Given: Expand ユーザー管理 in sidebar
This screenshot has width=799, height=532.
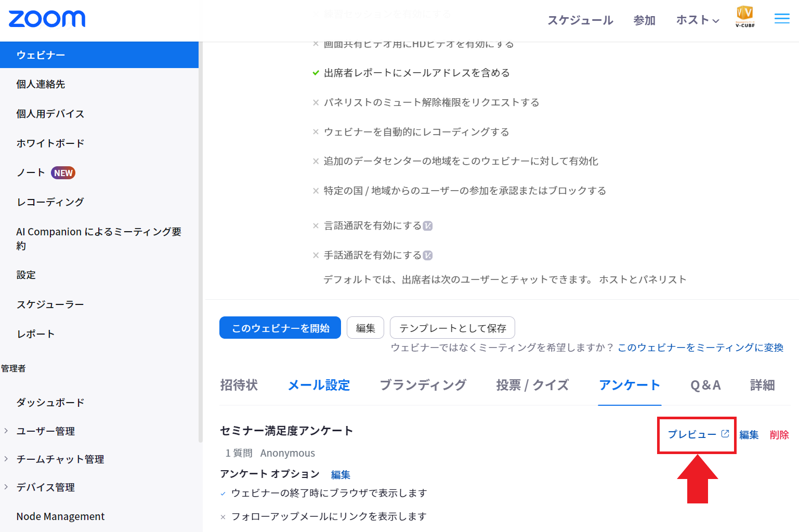Looking at the screenshot, I should coord(6,431).
